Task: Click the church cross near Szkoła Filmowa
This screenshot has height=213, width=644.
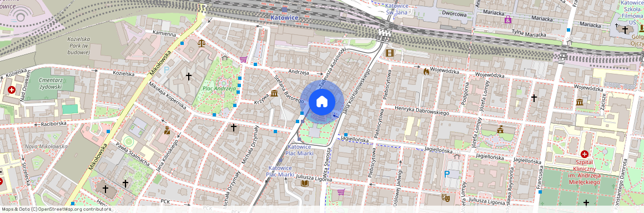Action: click(x=625, y=30)
